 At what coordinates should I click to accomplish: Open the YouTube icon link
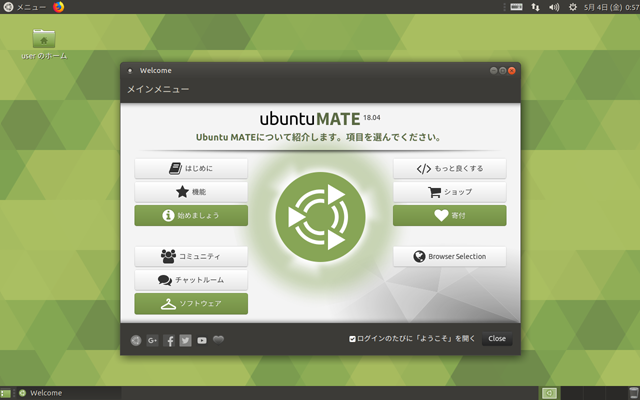(x=202, y=340)
